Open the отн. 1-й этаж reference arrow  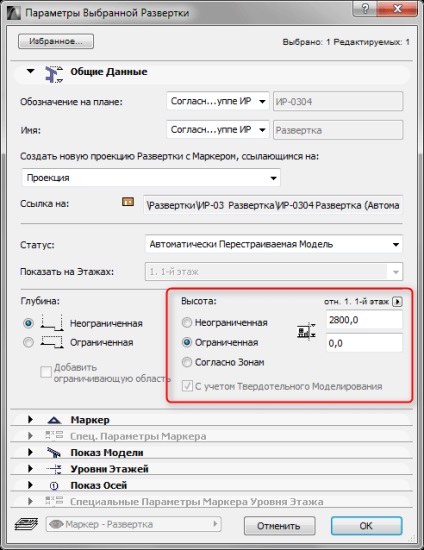[397, 302]
